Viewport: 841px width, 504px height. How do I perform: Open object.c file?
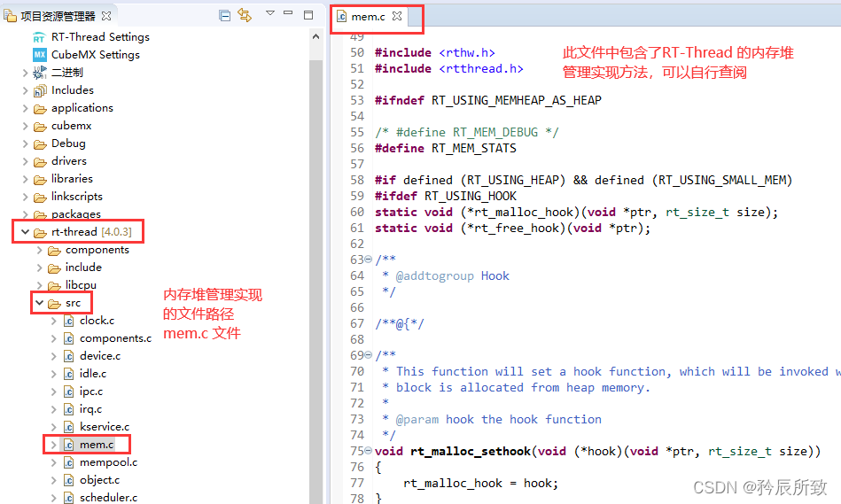99,480
